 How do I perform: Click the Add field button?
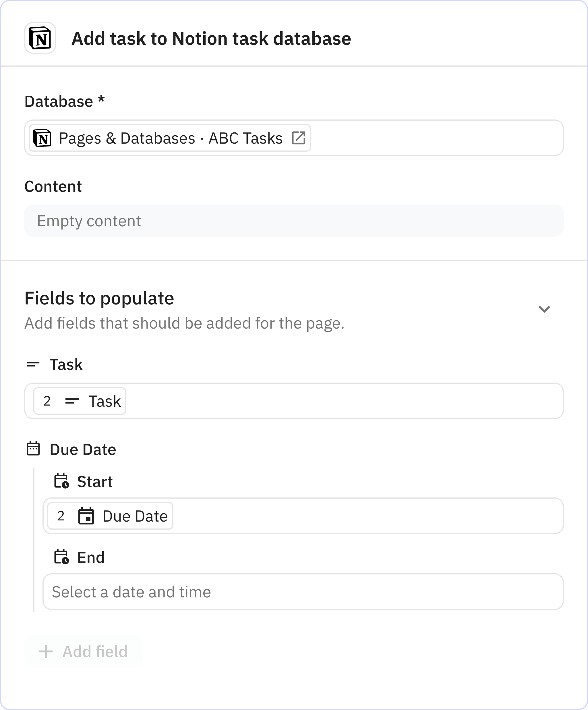coord(84,651)
